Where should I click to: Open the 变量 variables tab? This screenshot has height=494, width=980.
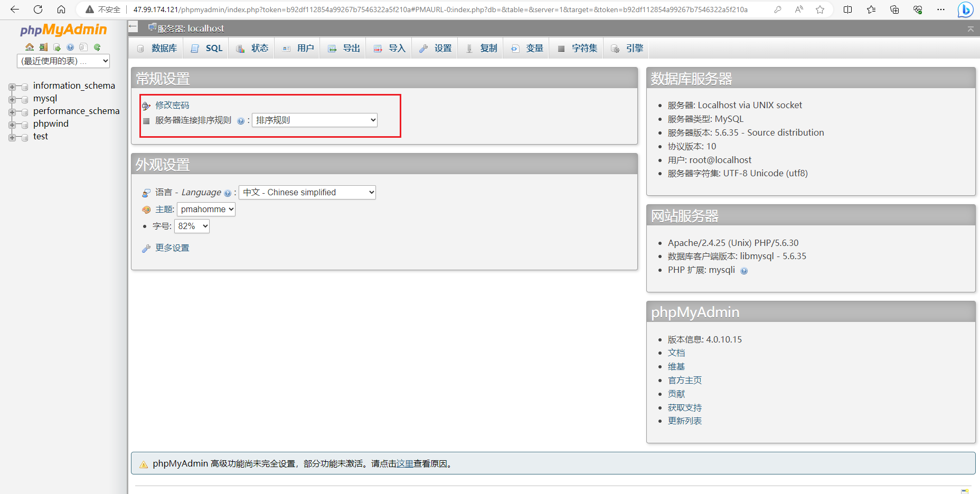click(527, 49)
